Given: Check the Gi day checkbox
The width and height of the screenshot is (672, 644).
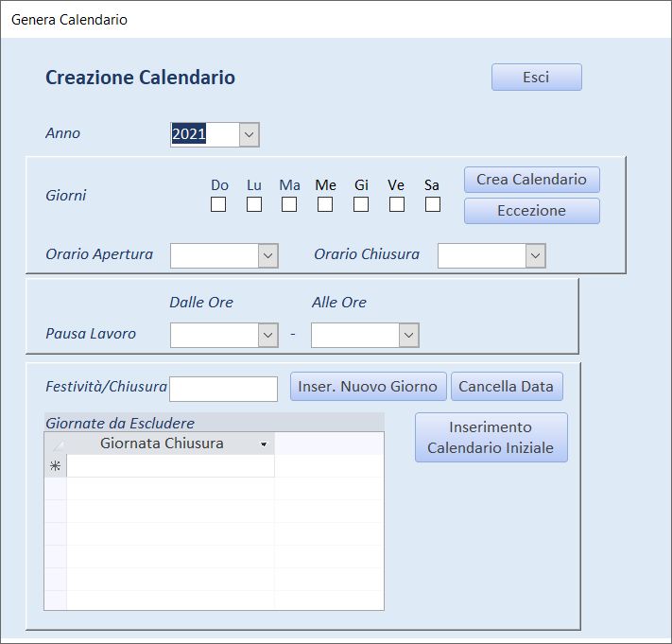Looking at the screenshot, I should [x=361, y=204].
